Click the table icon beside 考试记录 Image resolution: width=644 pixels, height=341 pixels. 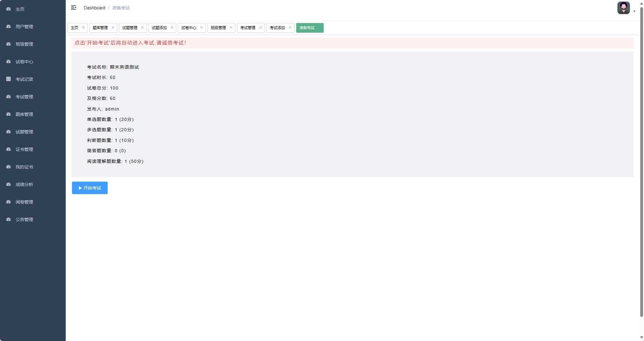(8, 79)
